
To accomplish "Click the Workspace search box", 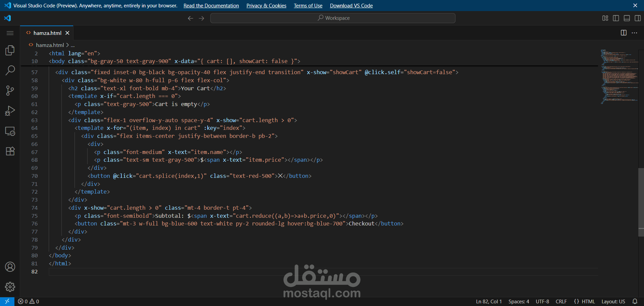I will click(333, 18).
